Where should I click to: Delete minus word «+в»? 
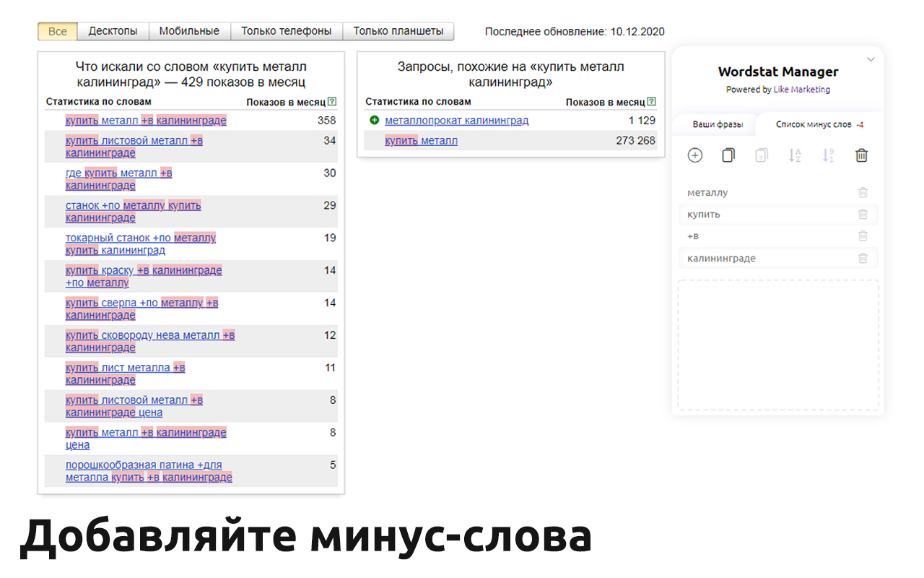(863, 236)
